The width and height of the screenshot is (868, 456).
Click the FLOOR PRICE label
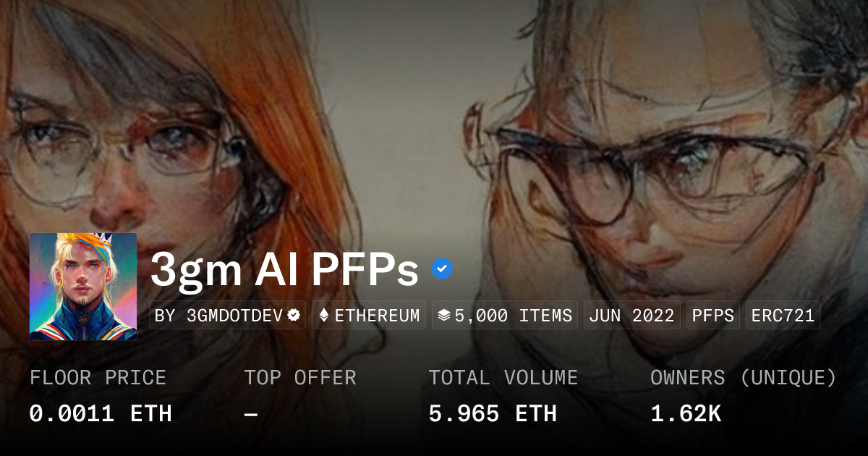(98, 378)
